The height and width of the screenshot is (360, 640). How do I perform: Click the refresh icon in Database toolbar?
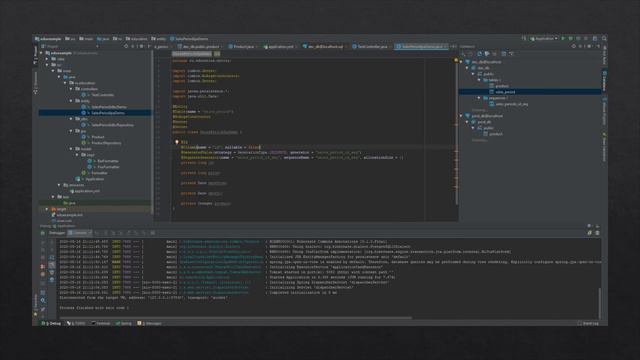479,54
